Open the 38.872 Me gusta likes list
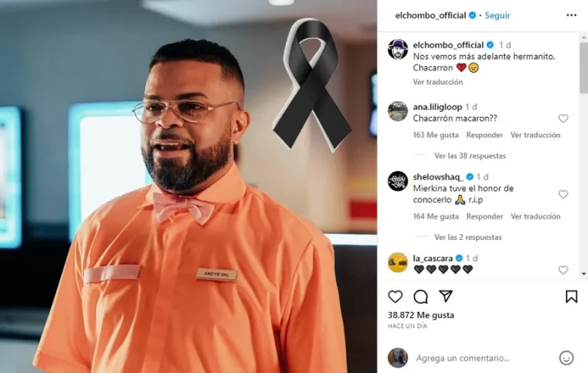Viewport: 588px width, 373px height. (421, 315)
